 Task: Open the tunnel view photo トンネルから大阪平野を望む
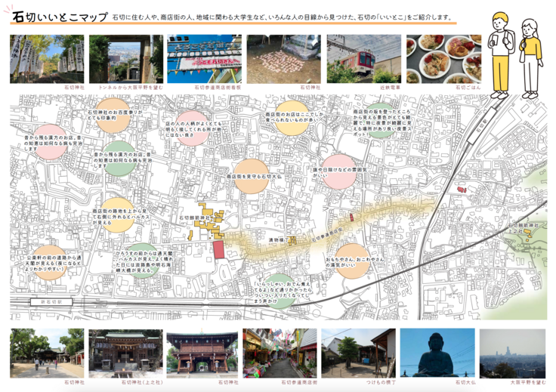click(115, 59)
